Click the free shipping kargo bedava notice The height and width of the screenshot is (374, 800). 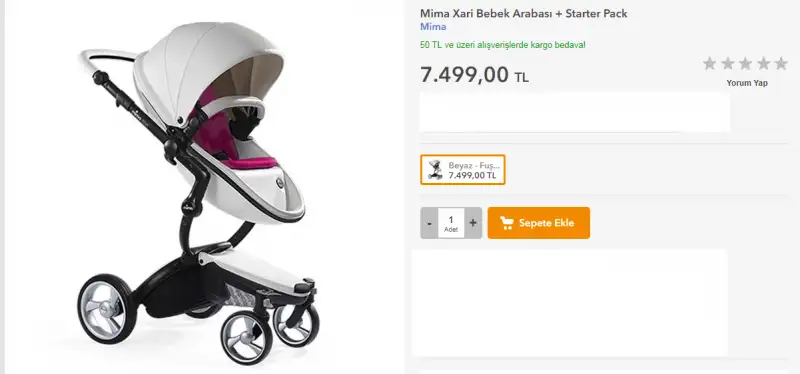coord(503,45)
